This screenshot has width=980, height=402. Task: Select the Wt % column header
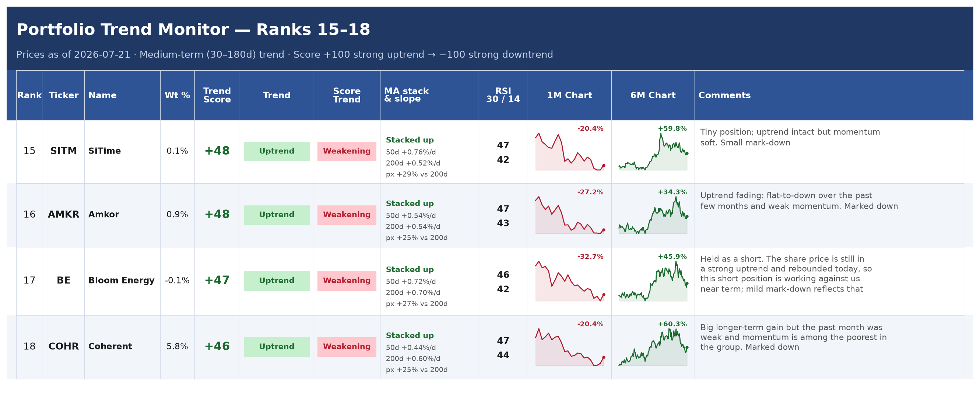[x=177, y=95]
